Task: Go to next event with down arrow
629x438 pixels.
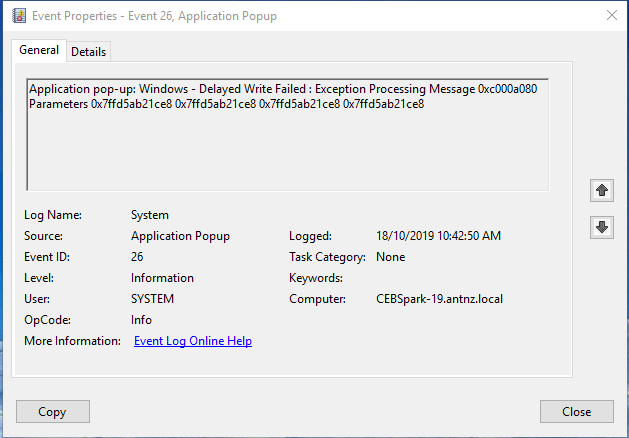Action: (x=602, y=227)
